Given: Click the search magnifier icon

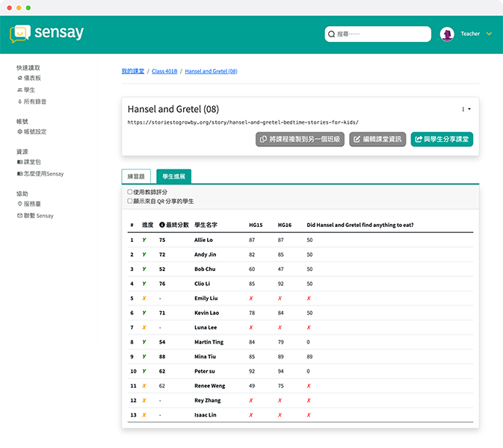Looking at the screenshot, I should 331,34.
